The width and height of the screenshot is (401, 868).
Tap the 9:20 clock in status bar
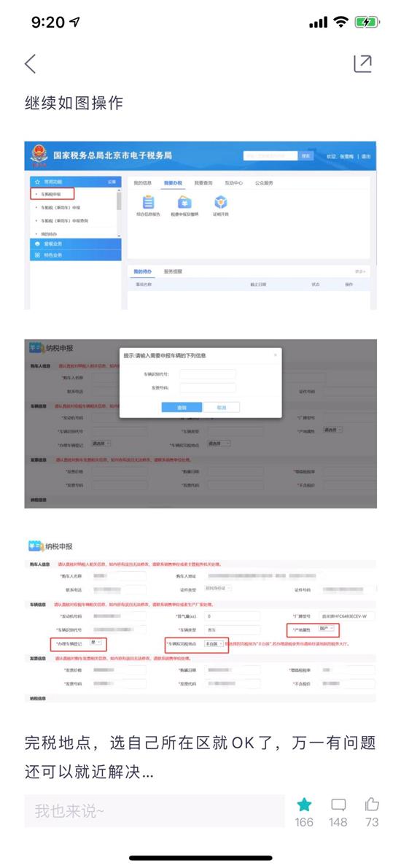pos(49,22)
